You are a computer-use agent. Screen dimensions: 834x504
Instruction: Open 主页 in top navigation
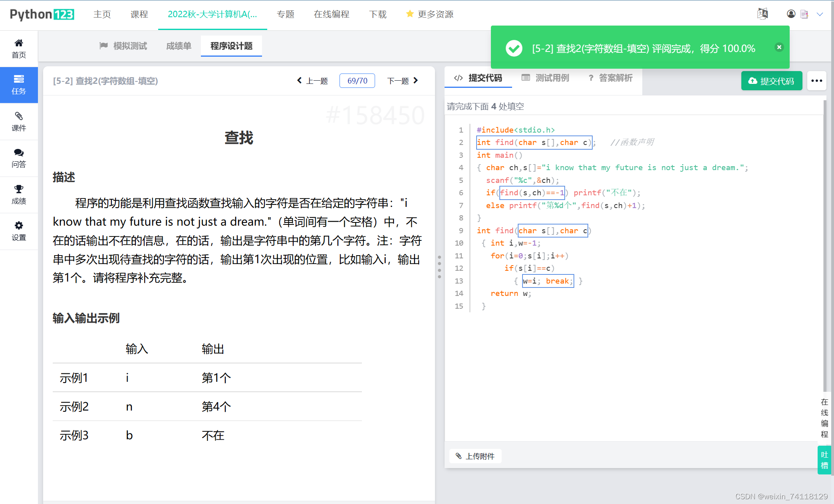click(x=102, y=14)
